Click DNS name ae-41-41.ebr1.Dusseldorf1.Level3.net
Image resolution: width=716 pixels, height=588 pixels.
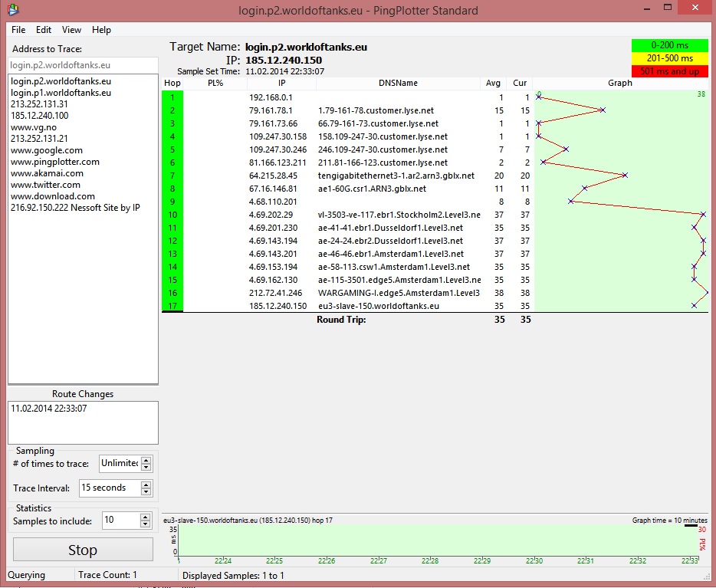click(x=390, y=228)
